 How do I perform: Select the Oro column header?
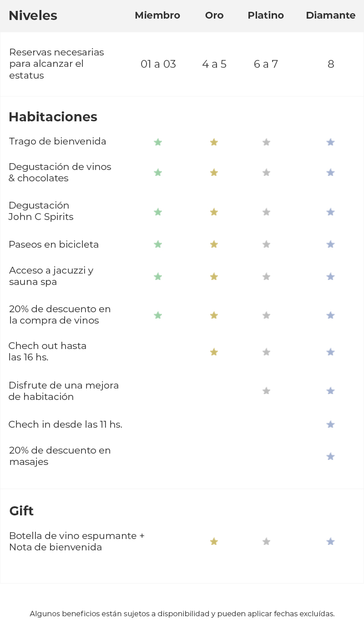214,15
